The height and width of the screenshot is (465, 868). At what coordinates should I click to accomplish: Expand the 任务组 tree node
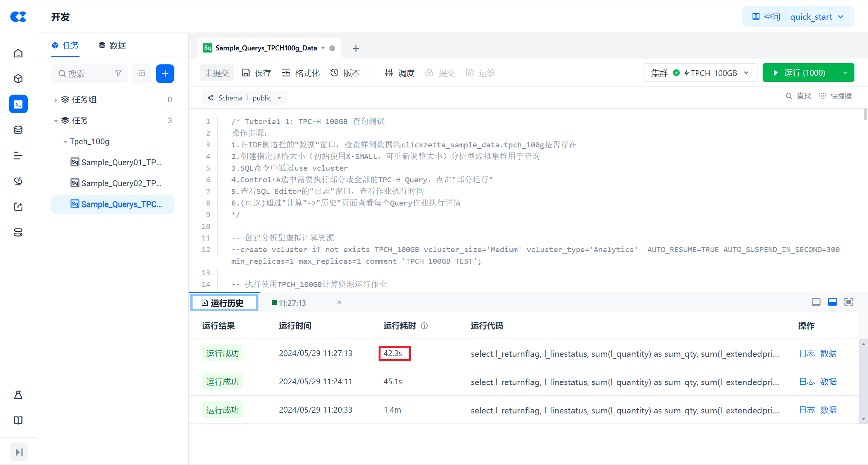(56, 100)
